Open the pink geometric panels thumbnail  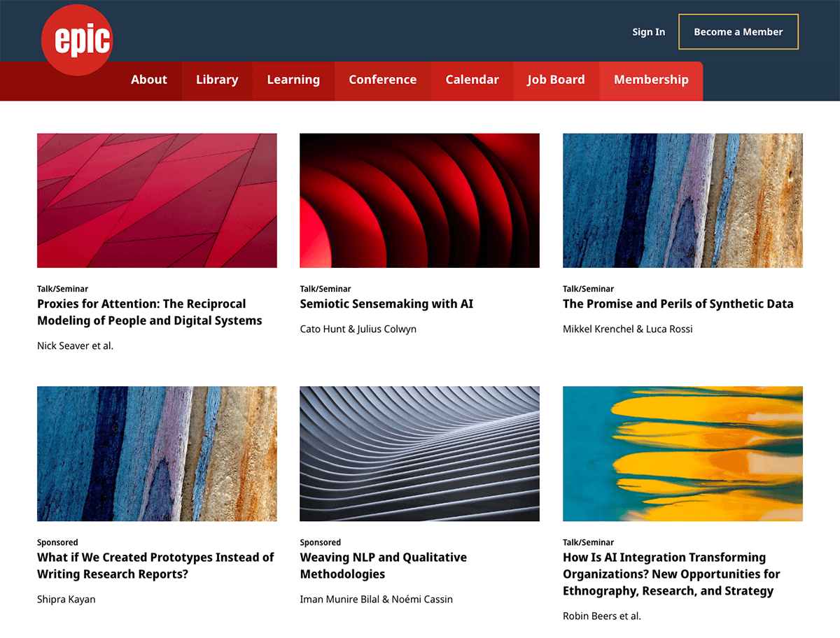[157, 201]
